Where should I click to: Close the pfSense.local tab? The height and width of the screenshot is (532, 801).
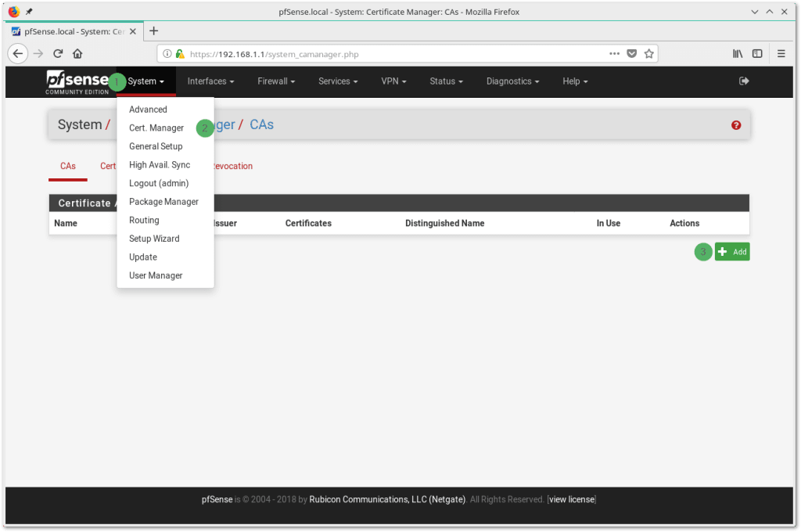click(x=133, y=31)
